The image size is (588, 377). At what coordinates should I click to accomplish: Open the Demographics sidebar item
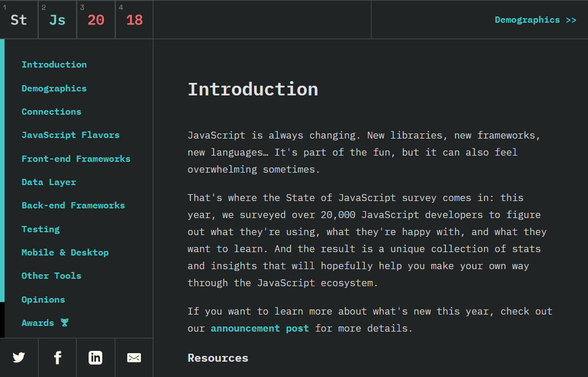(54, 89)
